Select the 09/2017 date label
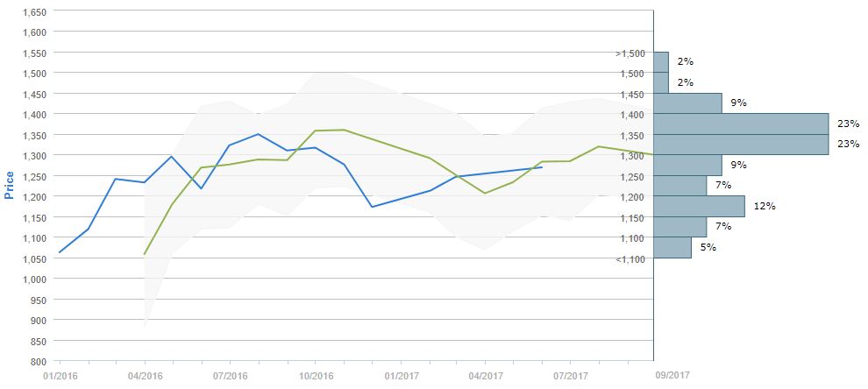This screenshot has width=868, height=389. point(672,375)
